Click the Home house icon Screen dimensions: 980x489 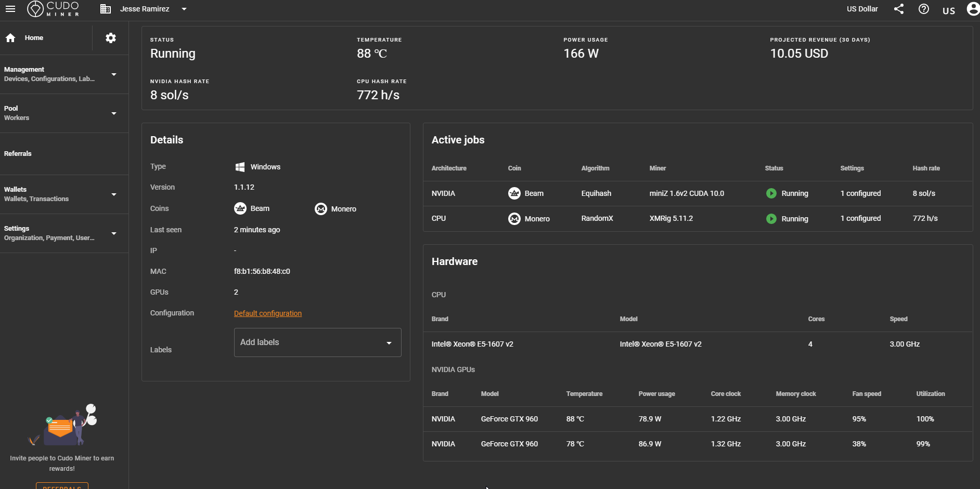pyautogui.click(x=10, y=38)
